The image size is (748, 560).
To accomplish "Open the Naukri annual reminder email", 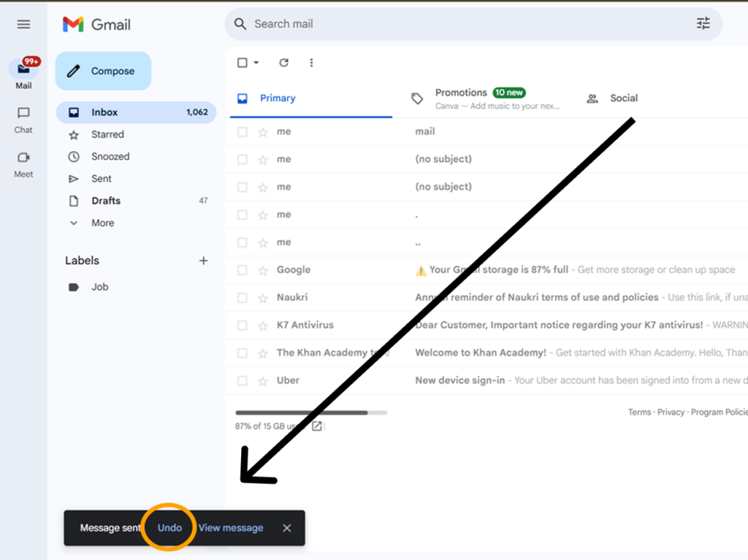I will [x=486, y=298].
